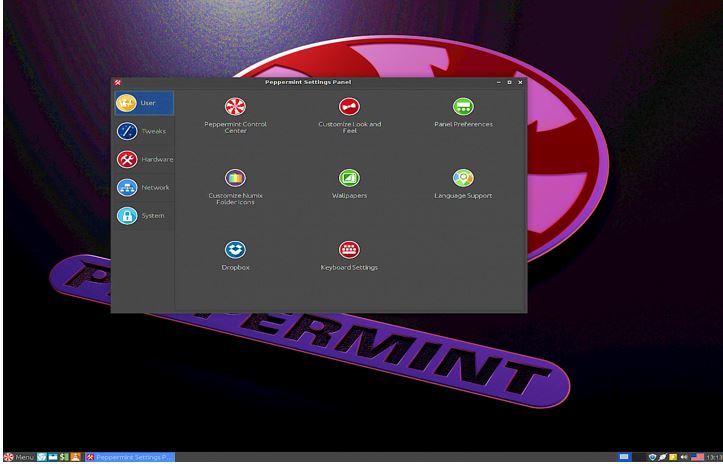Image resolution: width=723 pixels, height=464 pixels.
Task: Switch to the Network category
Action: (144, 187)
